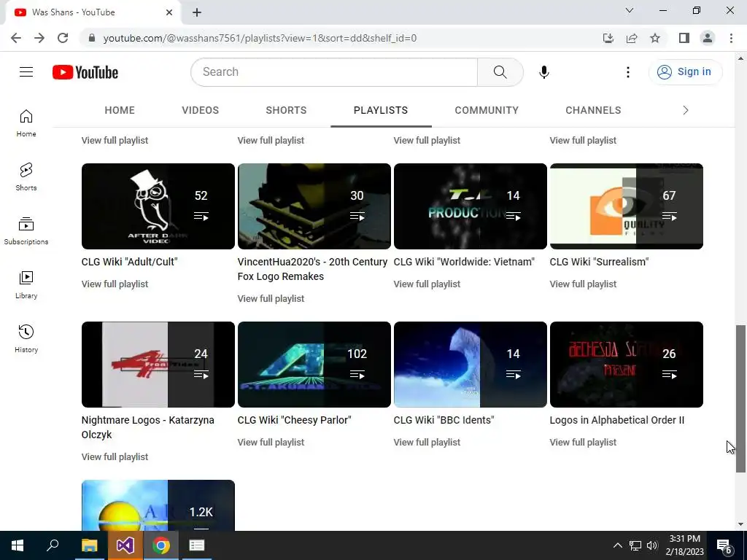Open Library in the sidebar
Viewport: 747px width, 560px height.
pos(26,285)
